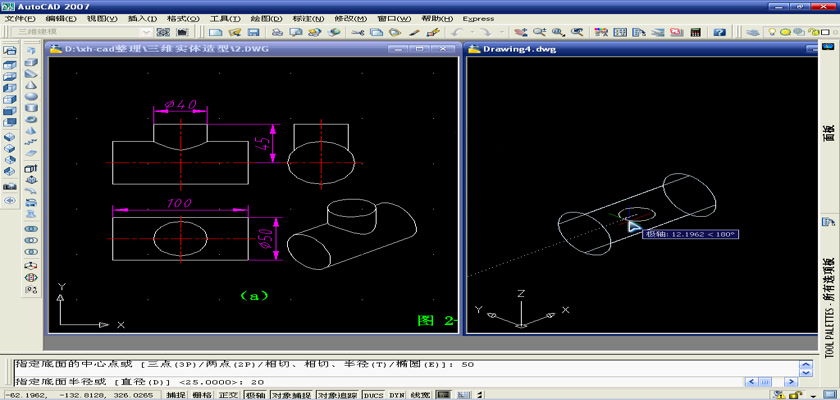The width and height of the screenshot is (840, 400).
Task: Open the 标注(N) menu
Action: tap(309, 18)
